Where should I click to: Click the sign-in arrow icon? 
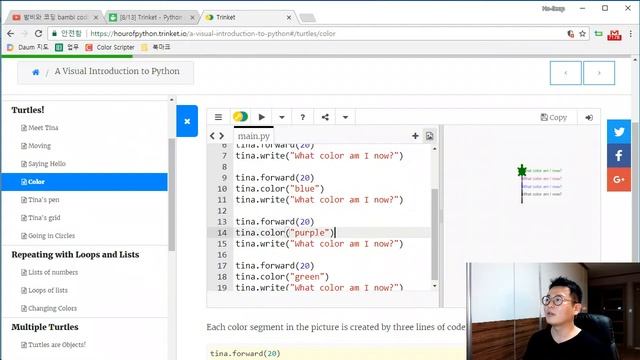coord(589,118)
